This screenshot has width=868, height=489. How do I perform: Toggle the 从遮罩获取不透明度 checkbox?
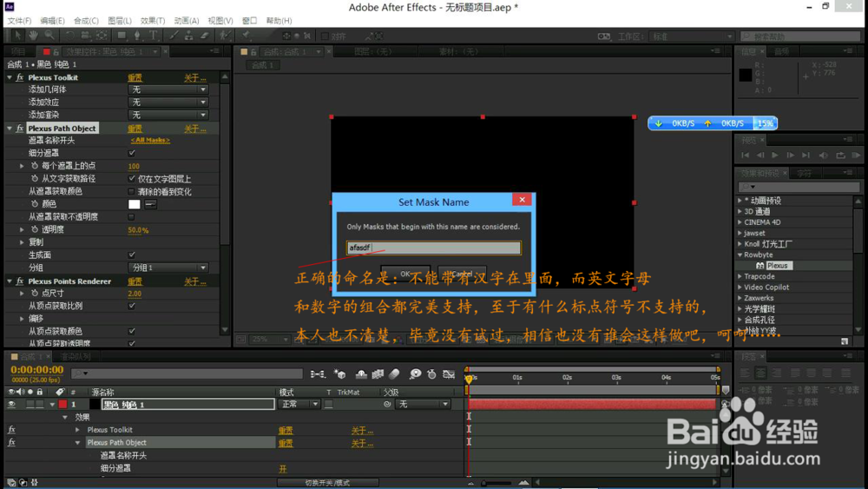click(x=132, y=216)
